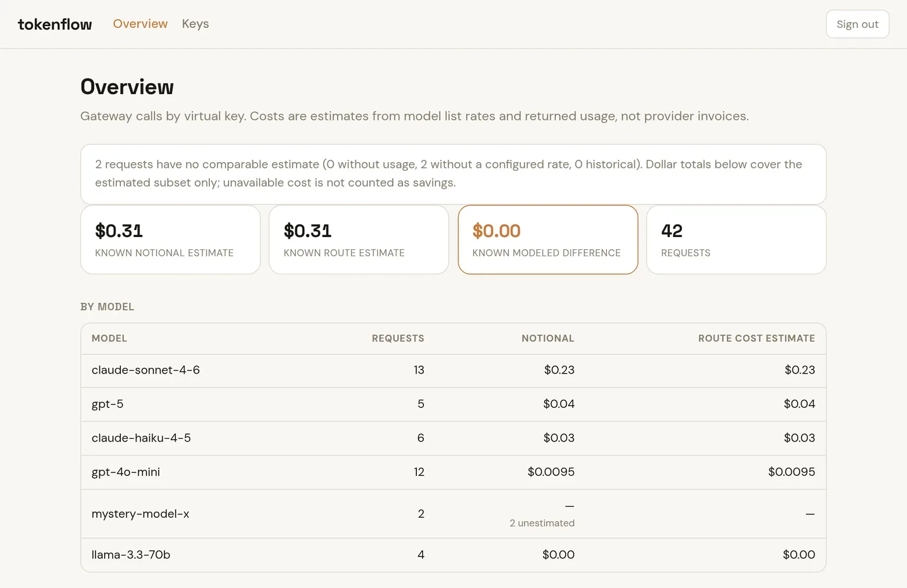
Task: Select the mystery-model-x model name
Action: 141,514
